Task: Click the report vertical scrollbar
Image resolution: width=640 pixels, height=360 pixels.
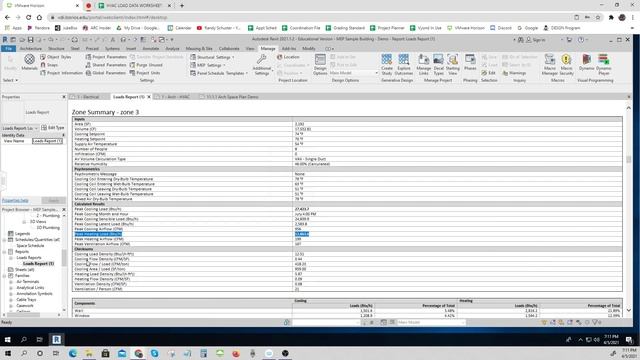Action: [629, 160]
